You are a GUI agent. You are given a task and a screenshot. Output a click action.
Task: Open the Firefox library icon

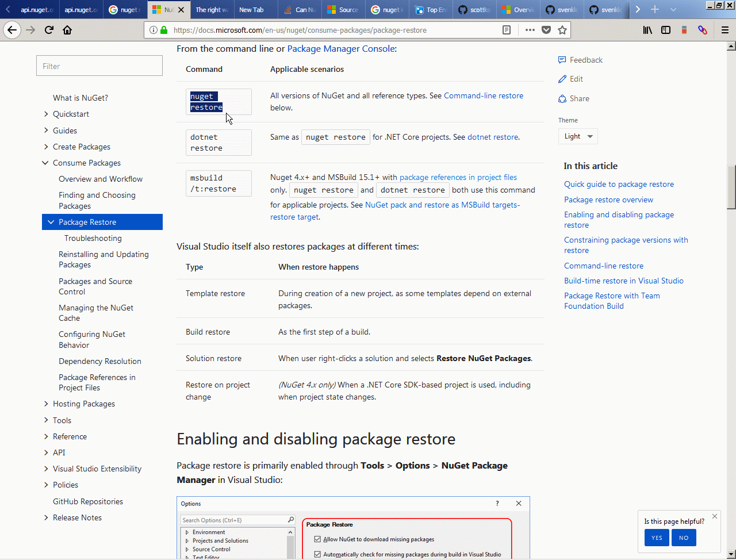(647, 30)
